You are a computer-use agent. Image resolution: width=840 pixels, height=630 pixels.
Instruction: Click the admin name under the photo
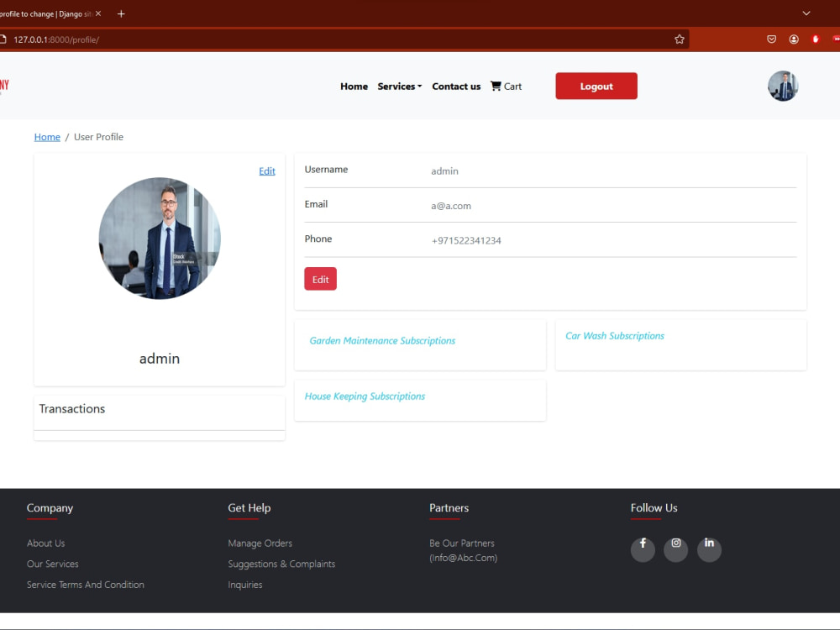[160, 359]
